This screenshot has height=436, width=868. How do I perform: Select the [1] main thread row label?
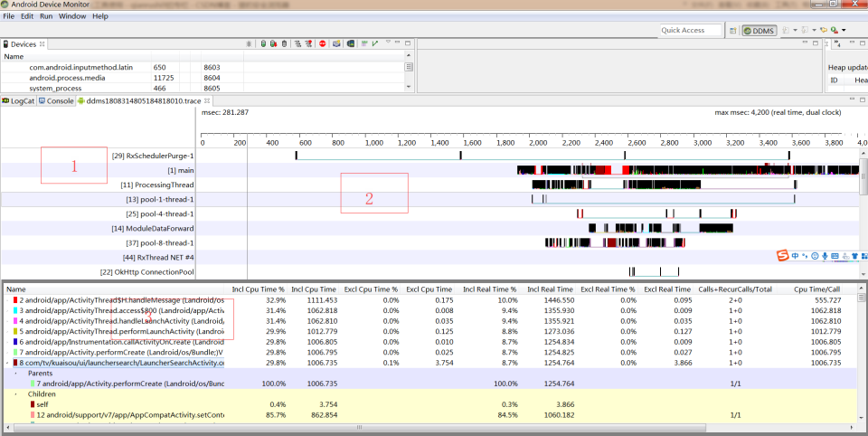pos(181,170)
